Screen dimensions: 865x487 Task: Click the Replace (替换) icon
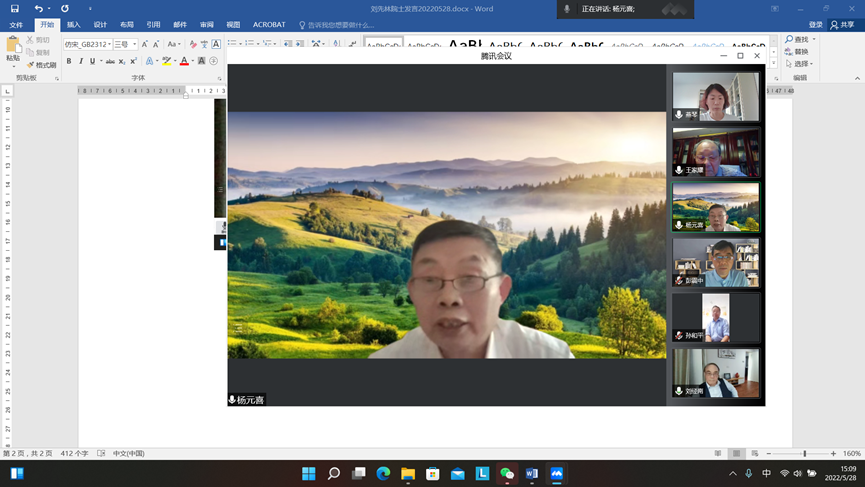tap(790, 52)
